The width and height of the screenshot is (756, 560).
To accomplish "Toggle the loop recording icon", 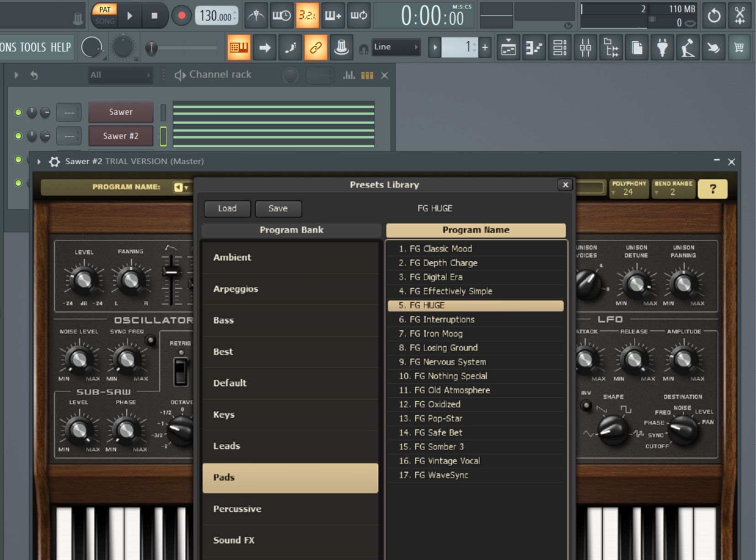I will point(359,16).
